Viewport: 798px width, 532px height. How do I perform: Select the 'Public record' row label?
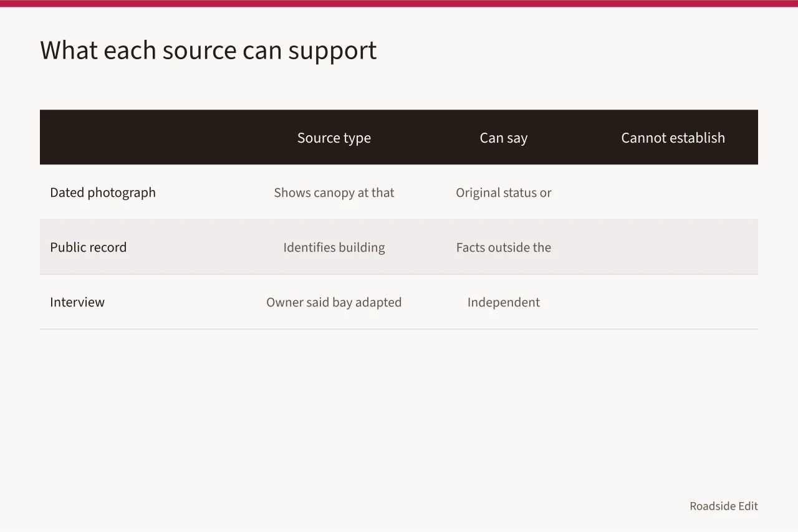click(88, 247)
